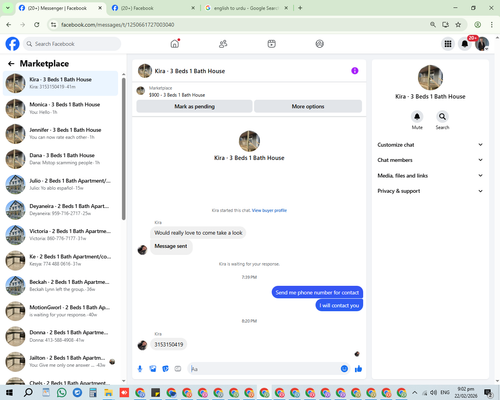
Task: Open the Groups icon in top navigation
Action: [x=320, y=44]
